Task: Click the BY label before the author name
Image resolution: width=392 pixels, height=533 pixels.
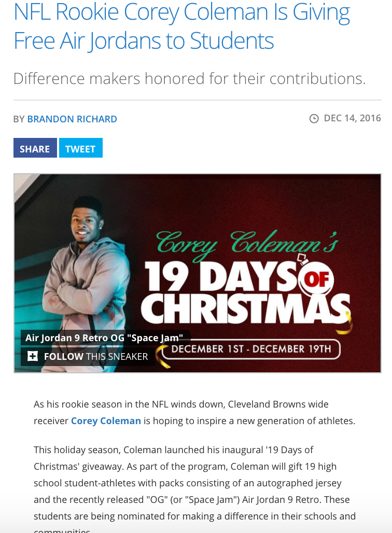Action: coord(19,119)
